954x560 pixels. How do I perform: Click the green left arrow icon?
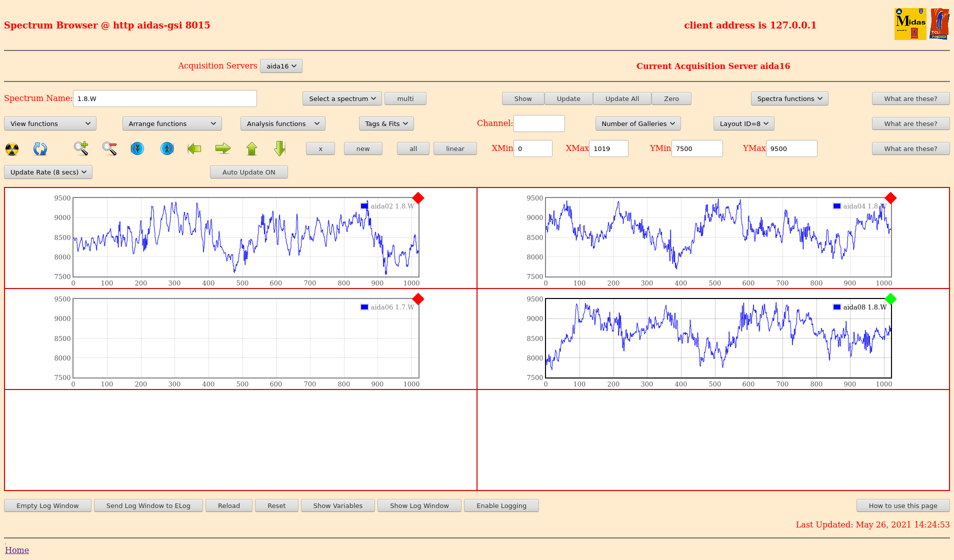coord(194,148)
